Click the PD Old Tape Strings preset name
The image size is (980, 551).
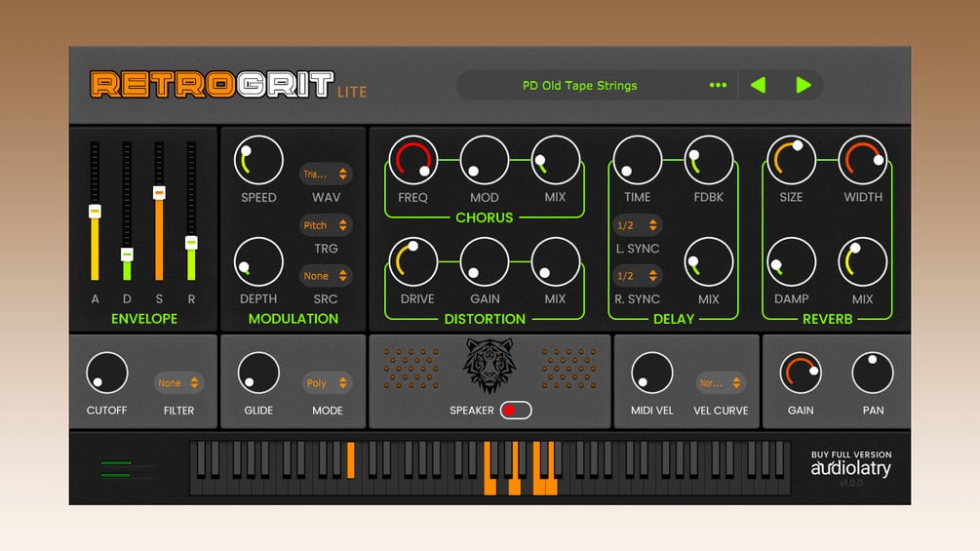pos(580,86)
